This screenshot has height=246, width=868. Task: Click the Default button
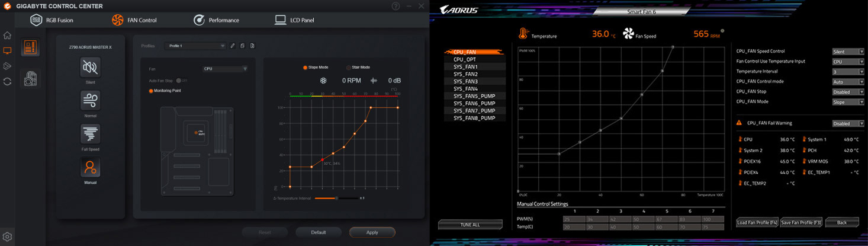pos(319,232)
